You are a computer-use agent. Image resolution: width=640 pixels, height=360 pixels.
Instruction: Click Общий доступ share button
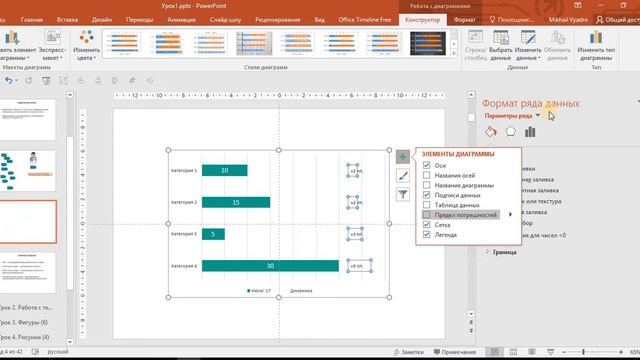click(618, 20)
